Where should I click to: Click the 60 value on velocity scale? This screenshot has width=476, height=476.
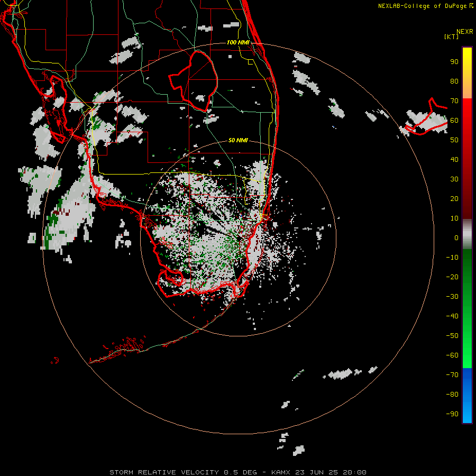(454, 121)
